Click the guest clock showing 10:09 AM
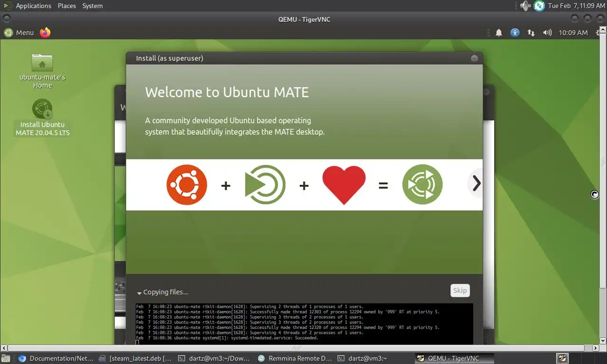 (x=573, y=33)
